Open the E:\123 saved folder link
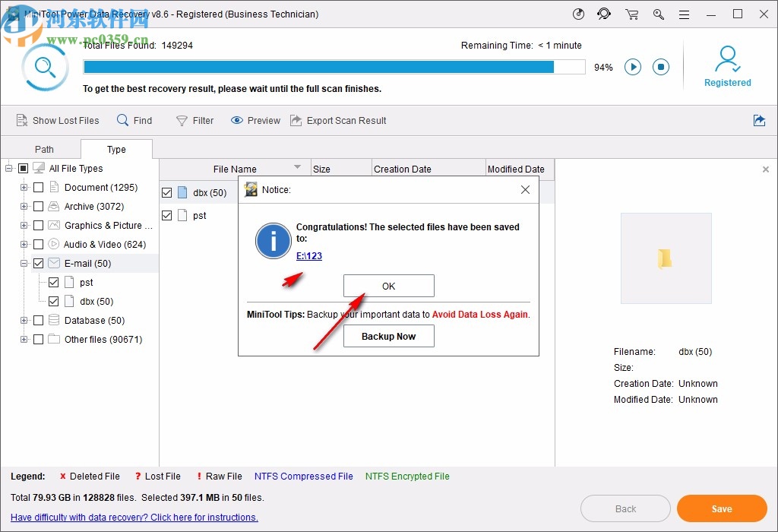The height and width of the screenshot is (532, 778). point(309,256)
